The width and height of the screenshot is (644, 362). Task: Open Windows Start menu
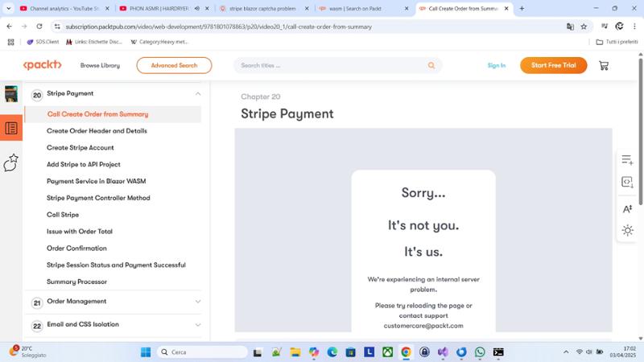tap(146, 352)
